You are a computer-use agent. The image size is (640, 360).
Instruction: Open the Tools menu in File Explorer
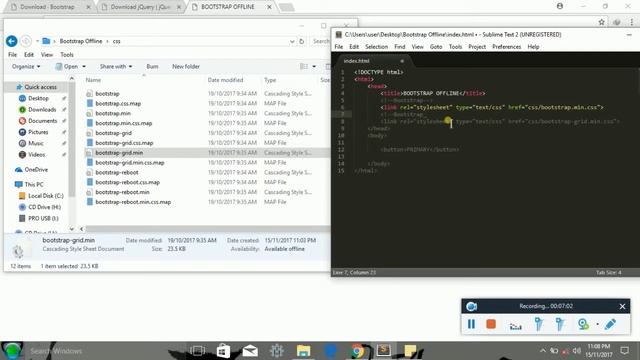point(67,54)
